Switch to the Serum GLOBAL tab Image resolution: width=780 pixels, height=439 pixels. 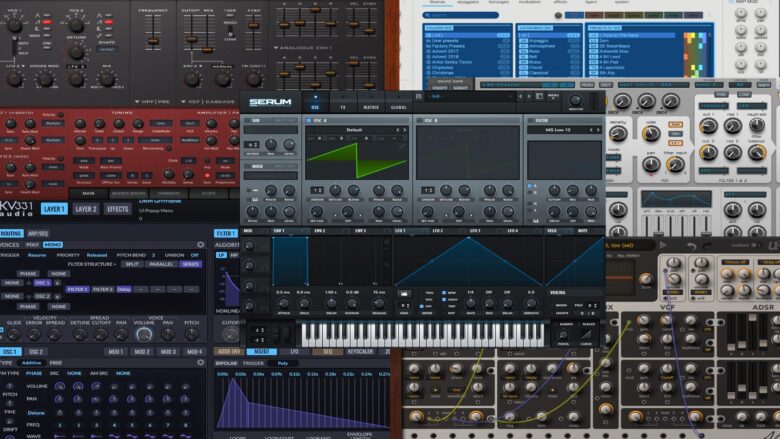tap(398, 102)
